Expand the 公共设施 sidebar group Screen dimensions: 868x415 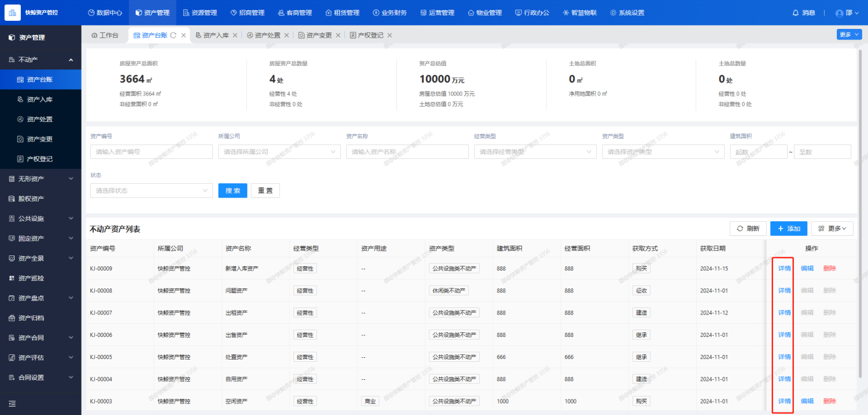coord(41,218)
